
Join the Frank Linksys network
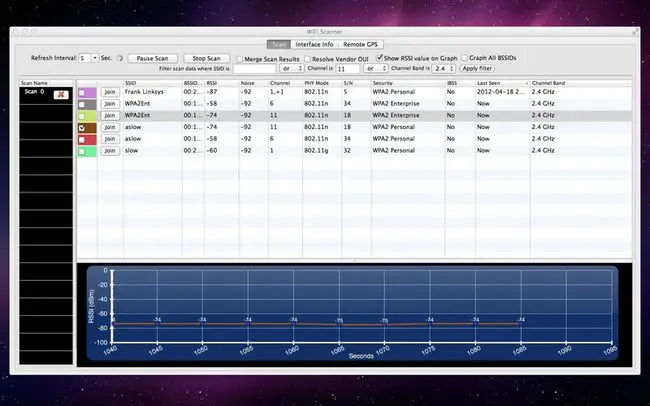point(110,92)
